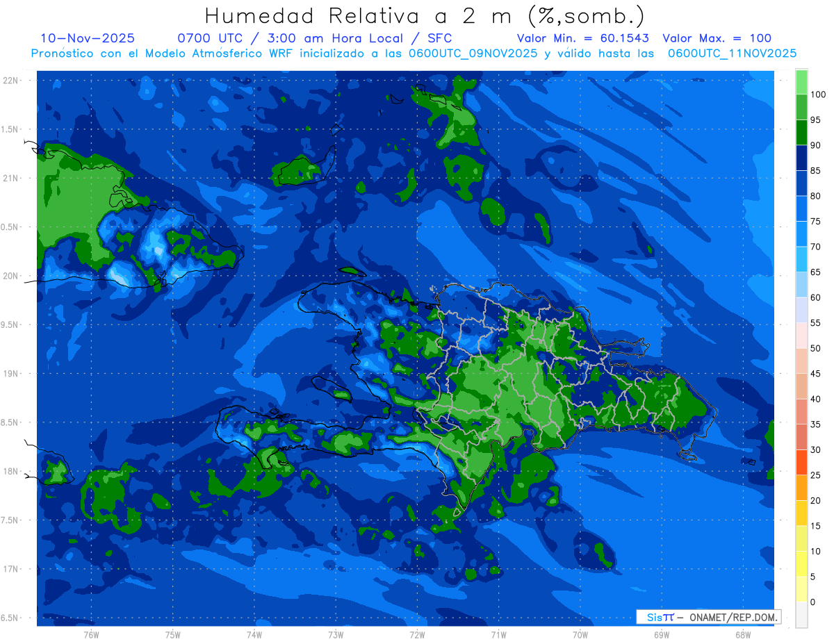Screen dimensions: 834x644
Task: Click the 'Pronostico con el Modelo Atmosferico WRF' line
Action: tap(414, 53)
